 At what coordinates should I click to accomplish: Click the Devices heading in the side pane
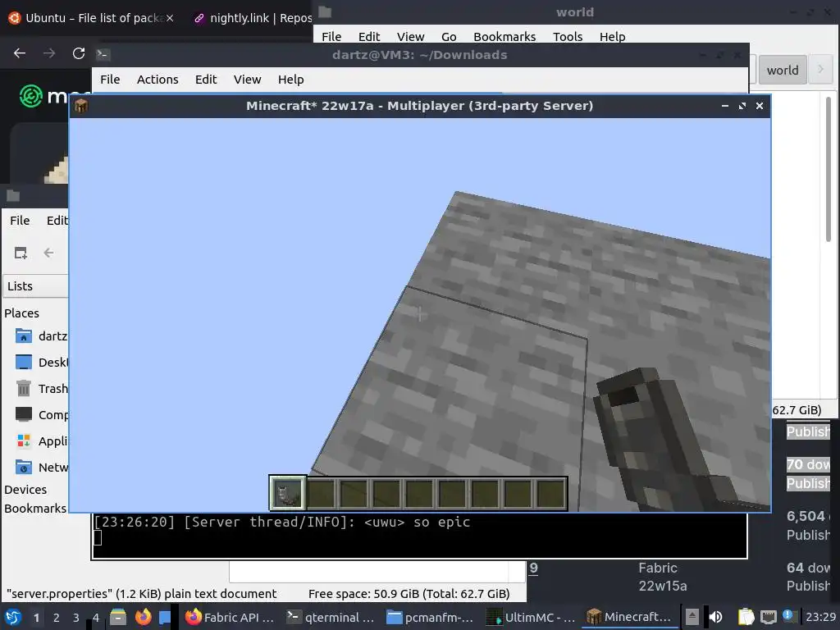[x=25, y=490]
